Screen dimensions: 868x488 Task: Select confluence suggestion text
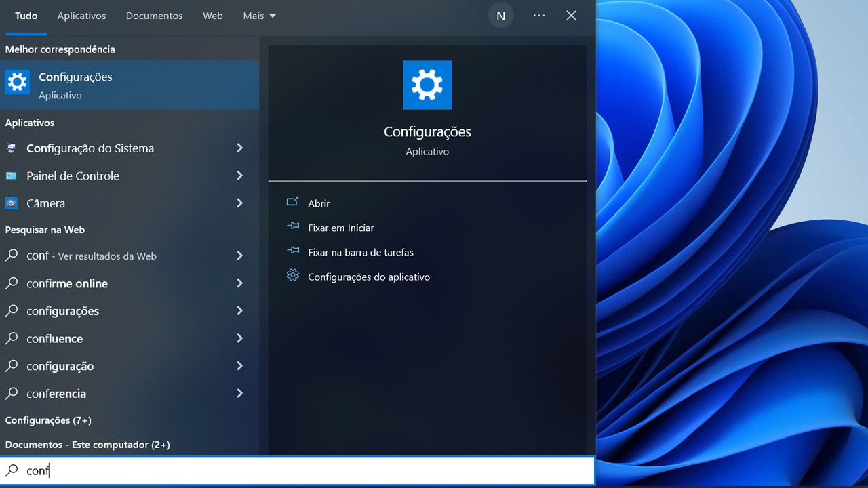point(54,338)
